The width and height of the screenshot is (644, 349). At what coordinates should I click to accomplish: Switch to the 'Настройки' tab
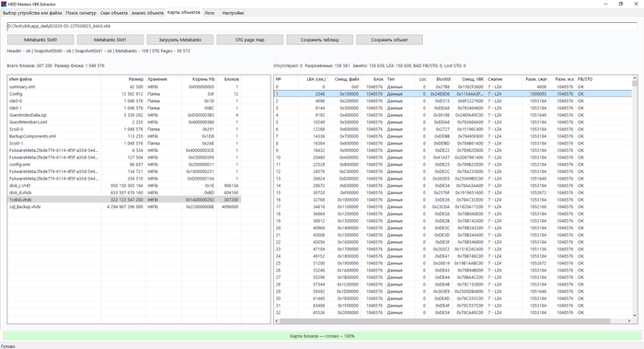pyautogui.click(x=233, y=13)
